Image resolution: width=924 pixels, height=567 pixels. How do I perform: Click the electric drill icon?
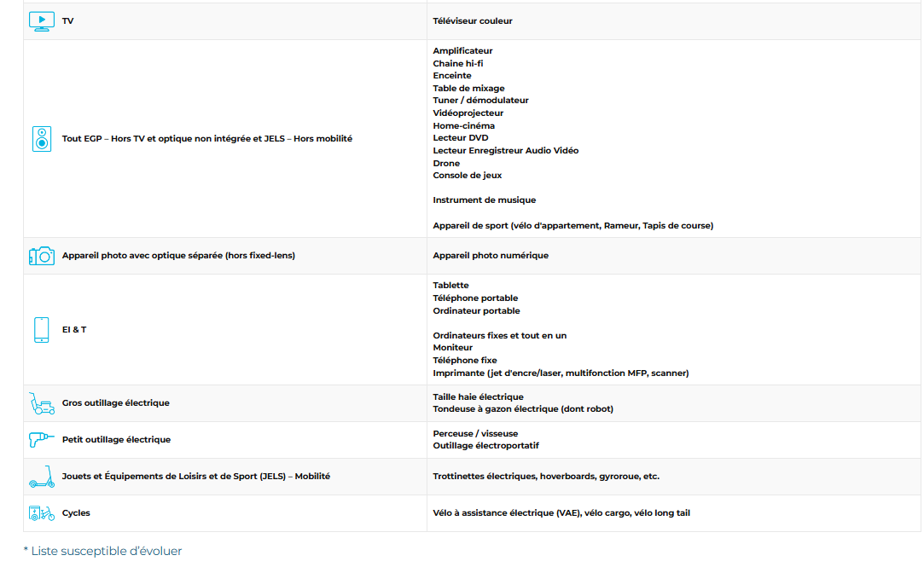pyautogui.click(x=41, y=440)
